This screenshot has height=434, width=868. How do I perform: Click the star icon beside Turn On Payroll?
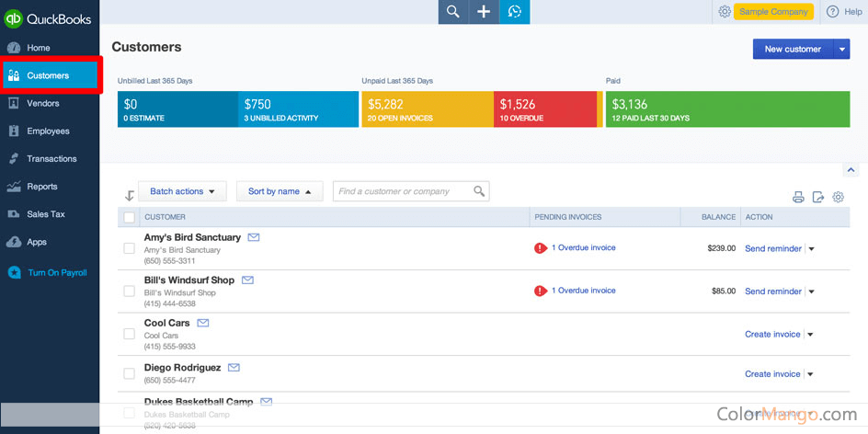(x=14, y=272)
